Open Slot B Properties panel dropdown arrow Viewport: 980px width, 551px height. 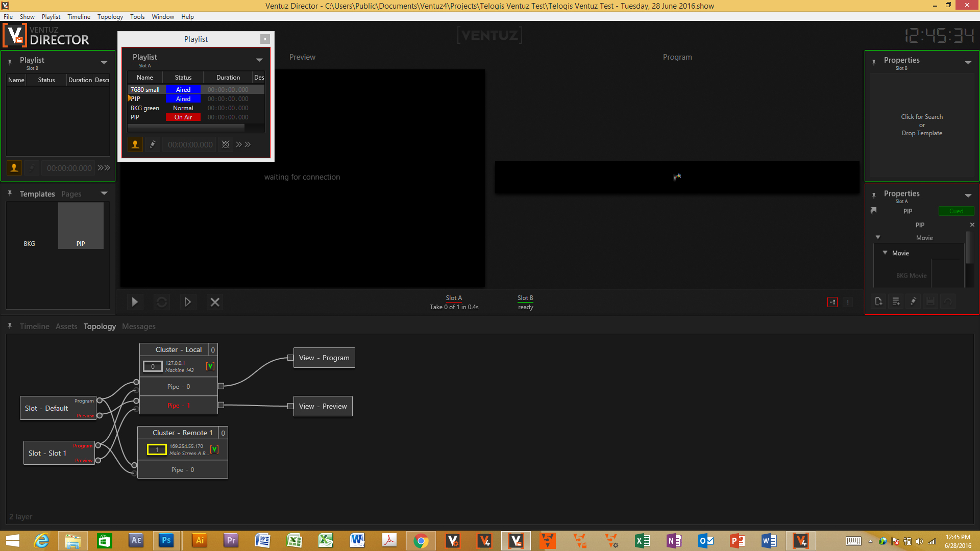[x=968, y=62]
